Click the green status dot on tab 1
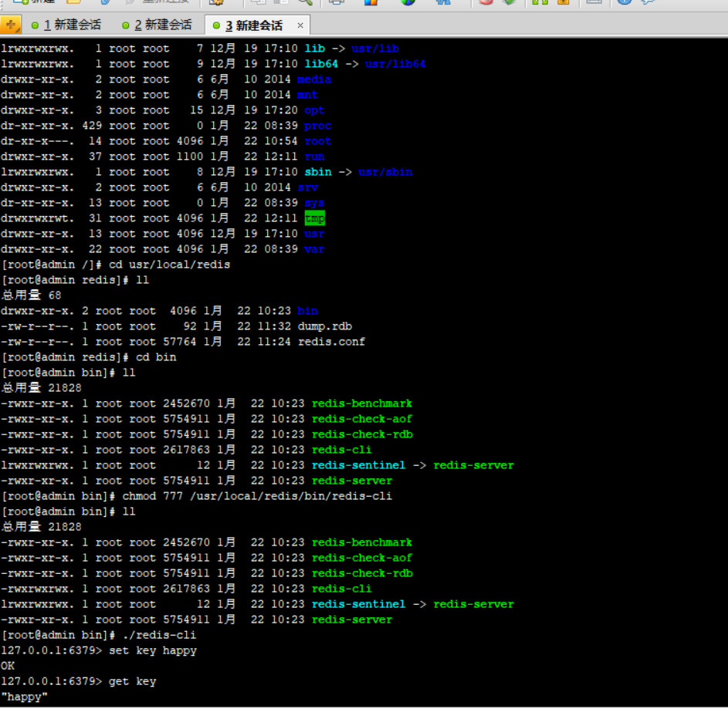 (35, 25)
